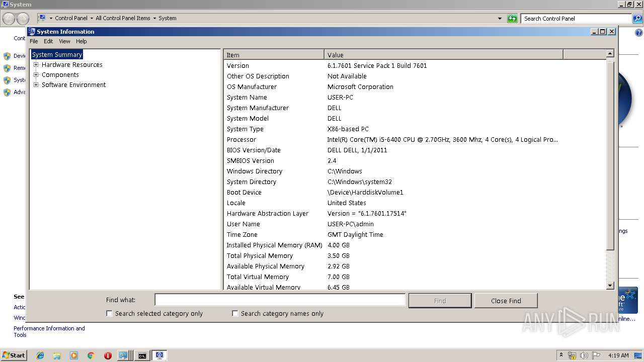Click the All Control Panel Items breadcrumb
Viewport: 644px width, 362px height.
click(x=123, y=18)
